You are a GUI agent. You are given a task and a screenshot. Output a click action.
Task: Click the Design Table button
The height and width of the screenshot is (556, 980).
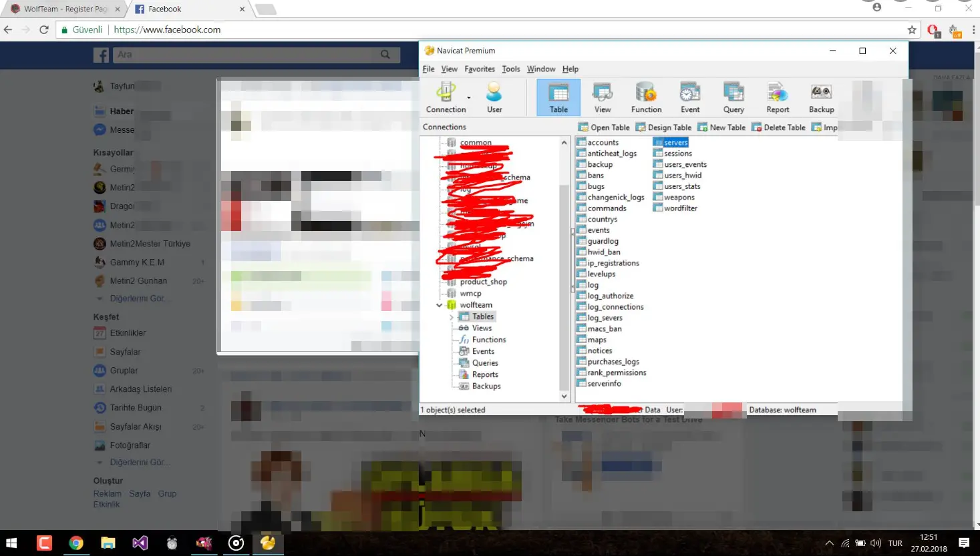[x=663, y=127]
